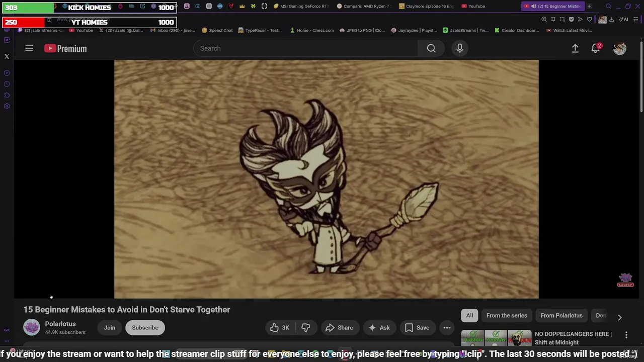Viewport: 644px width, 362px height.
Task: Open more actions three-dot menu under video
Action: (447, 328)
